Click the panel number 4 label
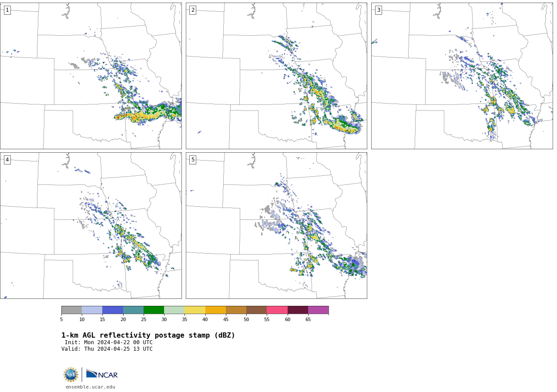Screen dimensions: 557x392 [x=7, y=160]
